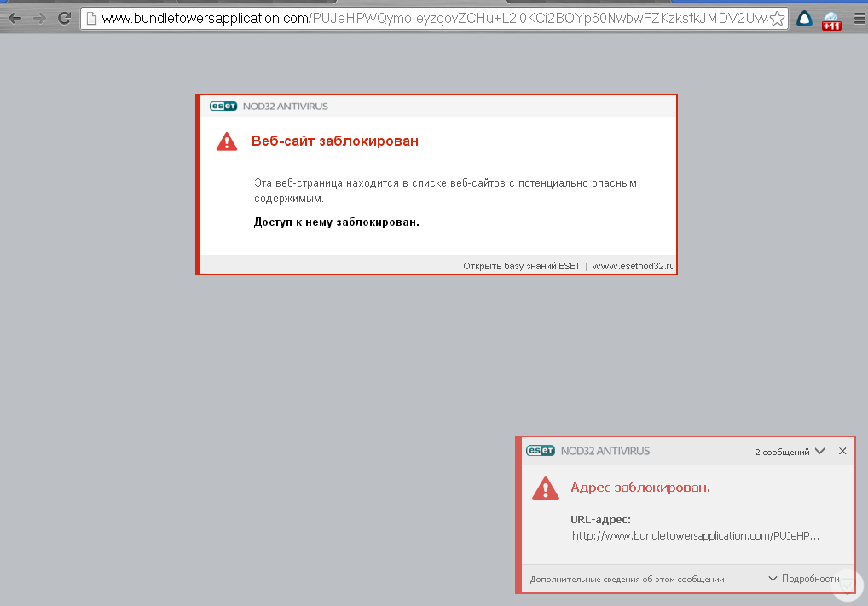Bookmark page with star icon

coord(778,18)
